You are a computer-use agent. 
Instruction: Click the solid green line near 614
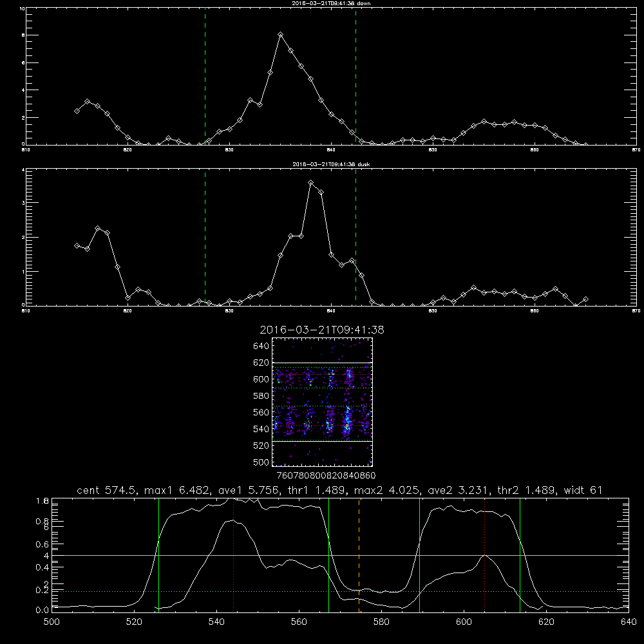pyautogui.click(x=520, y=555)
